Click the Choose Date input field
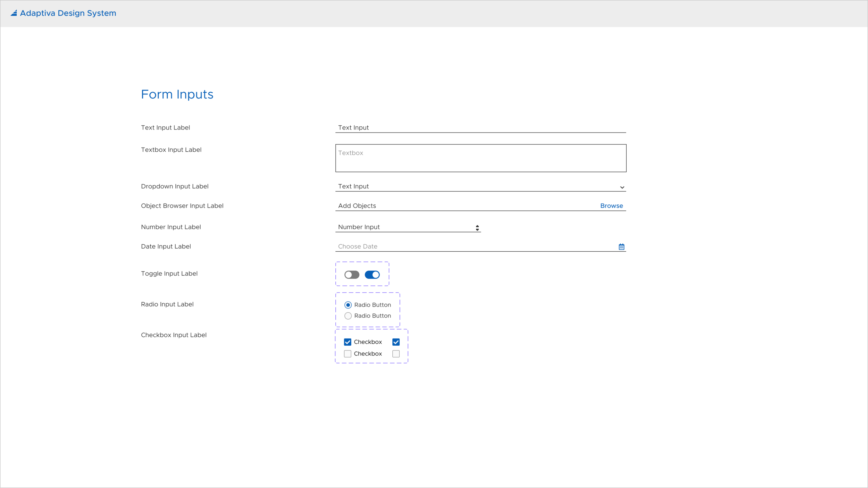Image resolution: width=868 pixels, height=488 pixels. tap(417, 246)
